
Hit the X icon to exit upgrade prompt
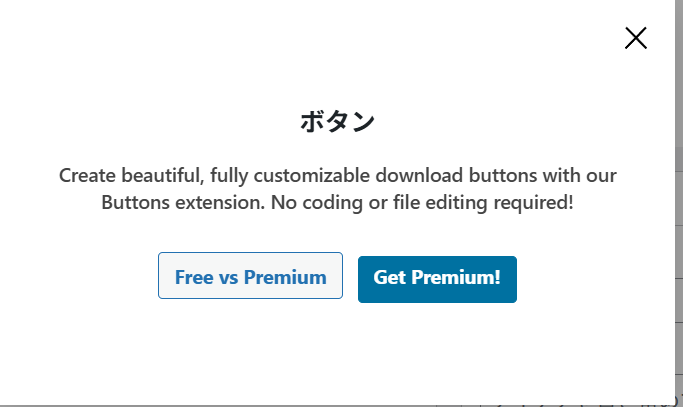coord(635,38)
